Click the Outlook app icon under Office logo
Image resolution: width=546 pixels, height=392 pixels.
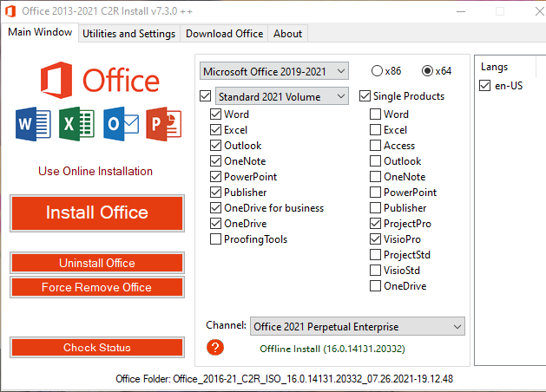point(122,124)
